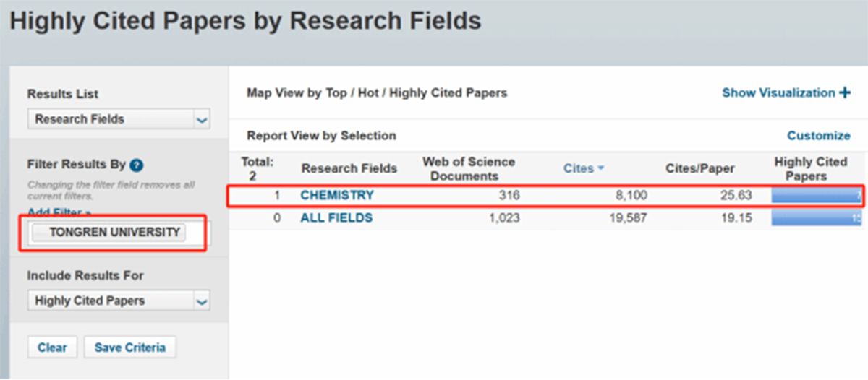868x380 pixels.
Task: Click the Save Criteria button
Action: click(129, 347)
